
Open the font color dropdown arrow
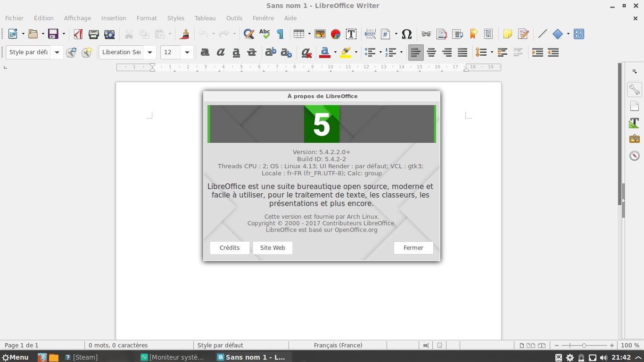tap(335, 52)
